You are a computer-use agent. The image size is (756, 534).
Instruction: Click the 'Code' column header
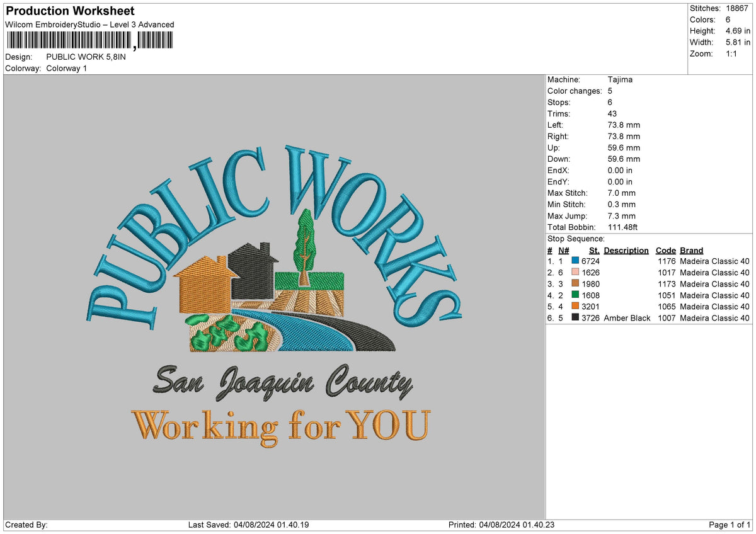click(665, 250)
